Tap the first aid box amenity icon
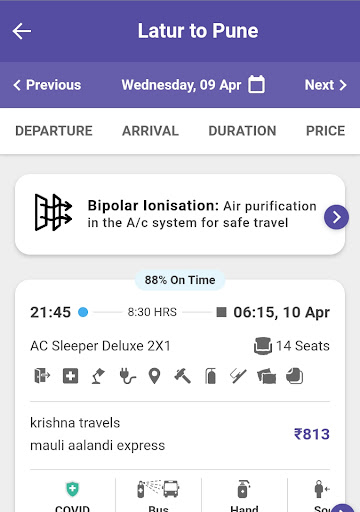 click(x=71, y=376)
